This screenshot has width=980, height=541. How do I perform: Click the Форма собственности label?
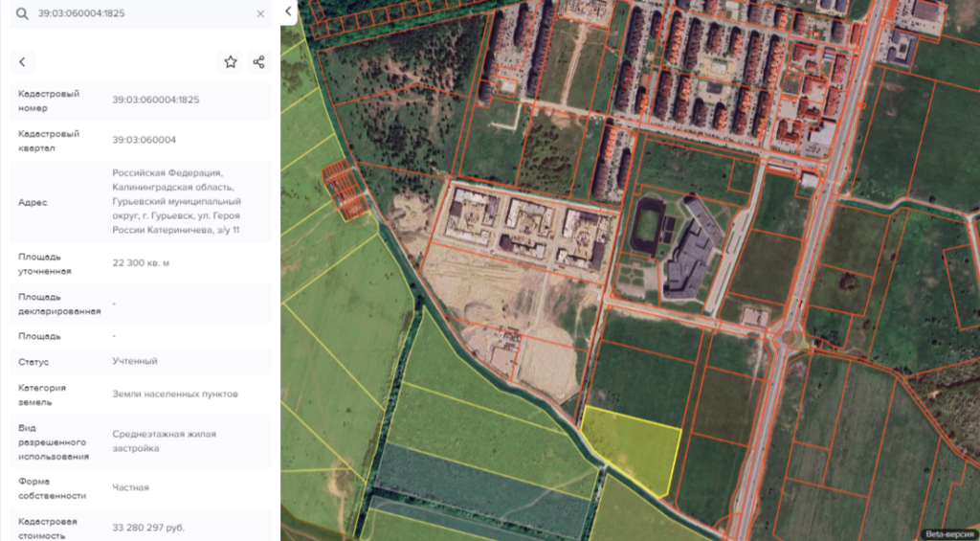52,488
